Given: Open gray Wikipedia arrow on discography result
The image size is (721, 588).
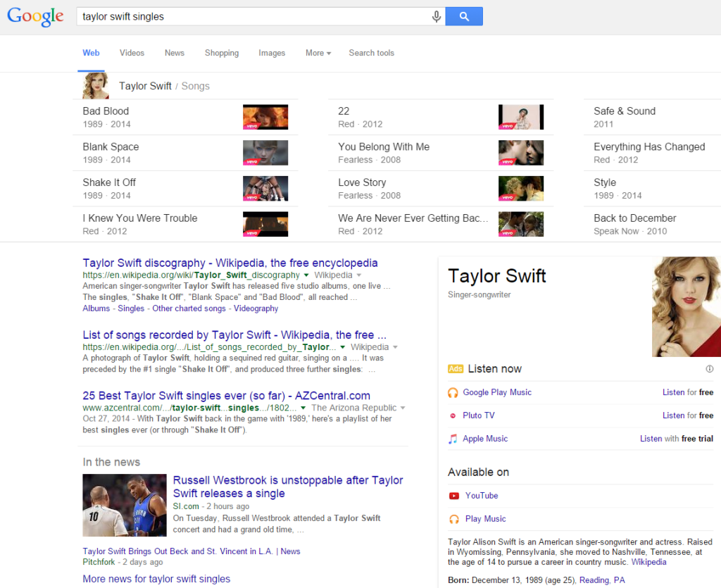Looking at the screenshot, I should (x=359, y=275).
